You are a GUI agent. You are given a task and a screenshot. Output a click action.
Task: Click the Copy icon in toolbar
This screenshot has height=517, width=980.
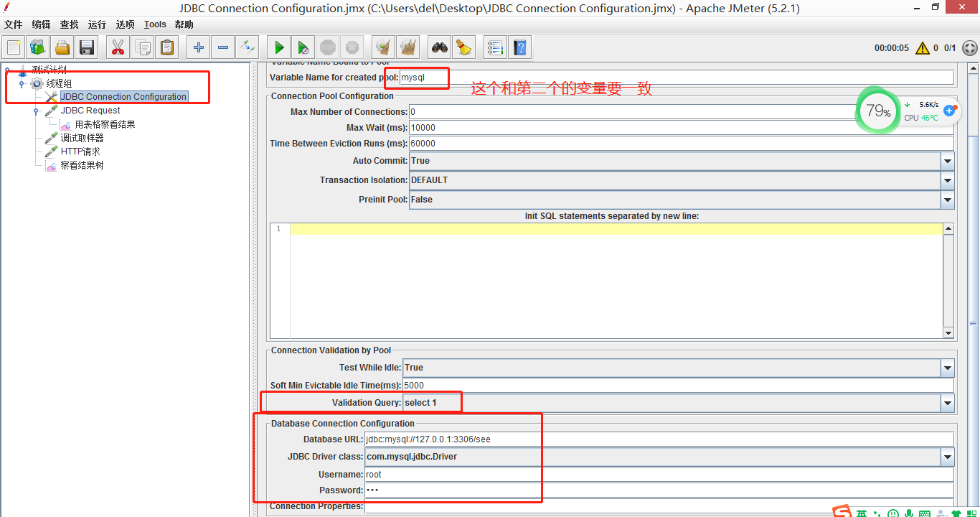point(143,48)
